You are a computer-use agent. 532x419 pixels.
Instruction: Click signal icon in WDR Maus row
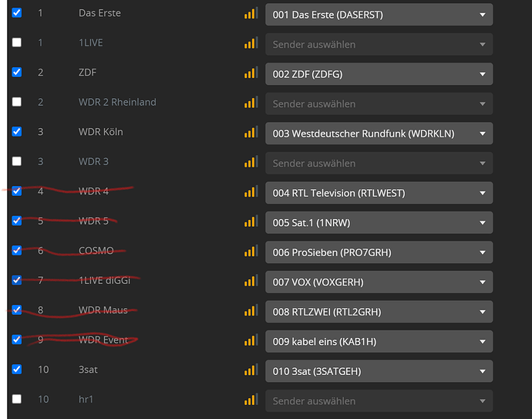(x=251, y=310)
